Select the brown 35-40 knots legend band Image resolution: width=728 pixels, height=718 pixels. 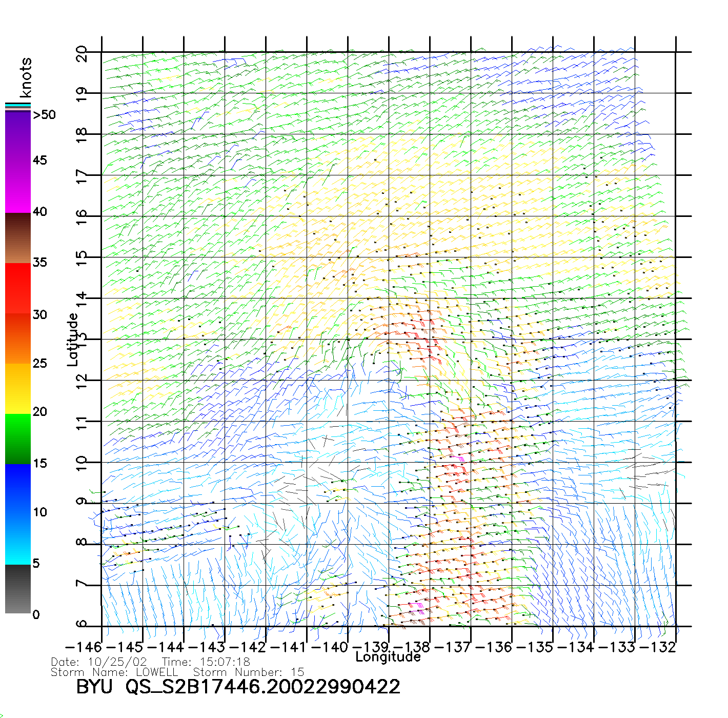[x=18, y=238]
